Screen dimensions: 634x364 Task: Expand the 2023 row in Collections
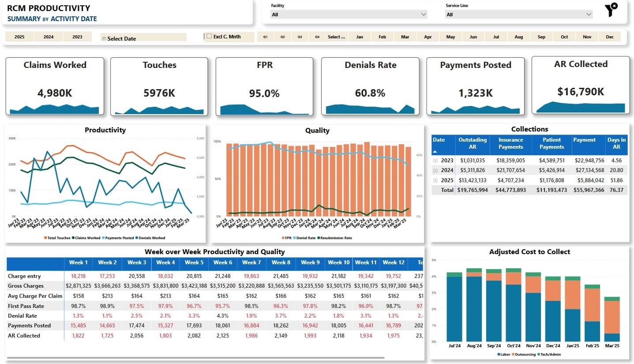tap(435, 161)
